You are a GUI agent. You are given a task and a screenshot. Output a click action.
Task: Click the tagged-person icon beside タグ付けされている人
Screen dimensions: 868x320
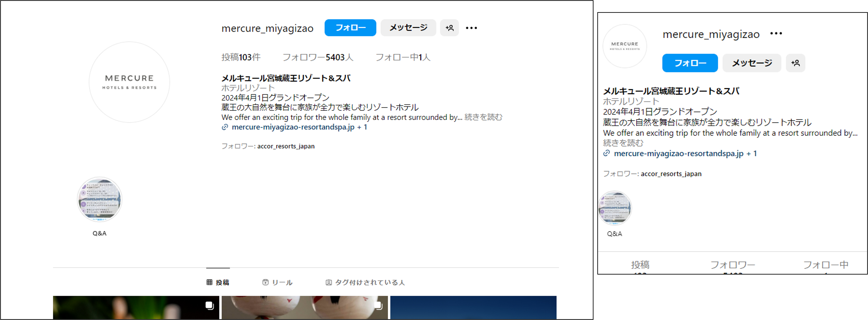[x=328, y=282]
